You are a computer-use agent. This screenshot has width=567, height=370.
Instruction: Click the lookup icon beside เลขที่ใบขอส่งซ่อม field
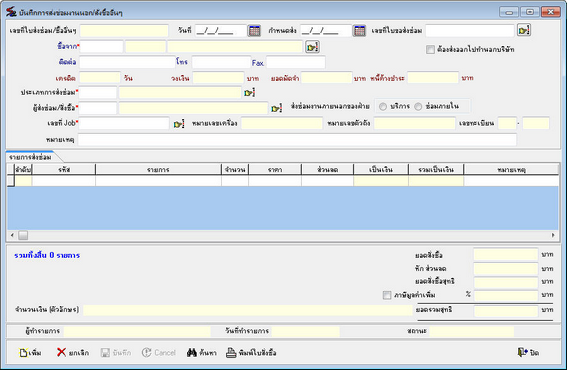pyautogui.click(x=524, y=30)
